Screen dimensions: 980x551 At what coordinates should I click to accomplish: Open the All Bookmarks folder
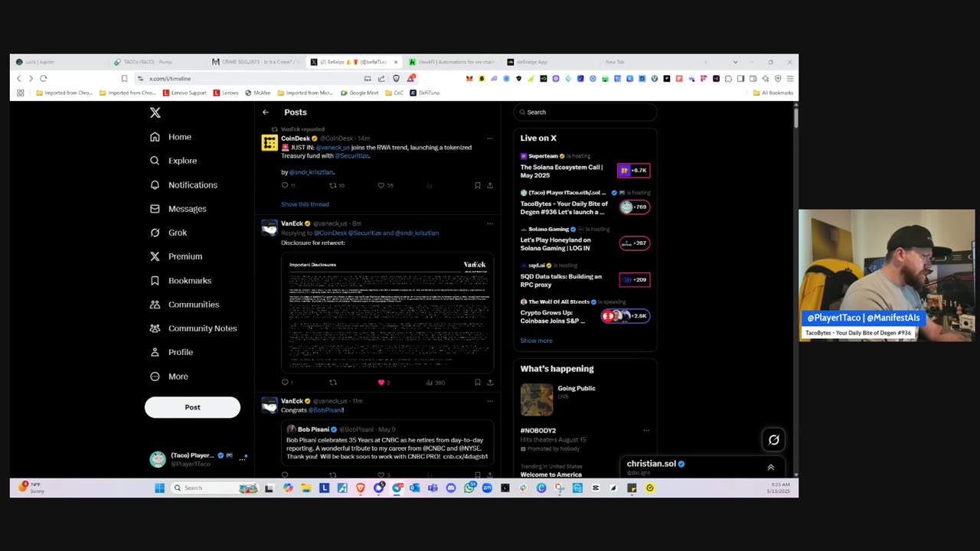click(x=773, y=93)
